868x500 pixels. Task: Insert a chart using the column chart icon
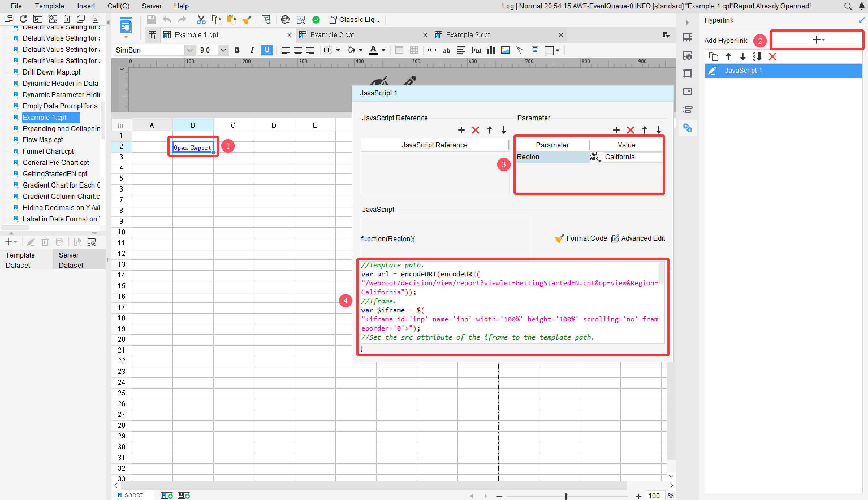click(x=491, y=50)
